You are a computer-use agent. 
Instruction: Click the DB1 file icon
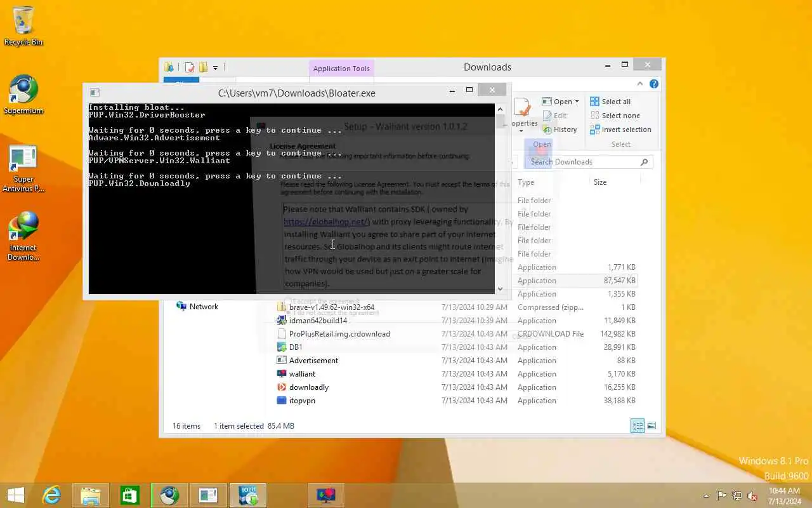[282, 347]
